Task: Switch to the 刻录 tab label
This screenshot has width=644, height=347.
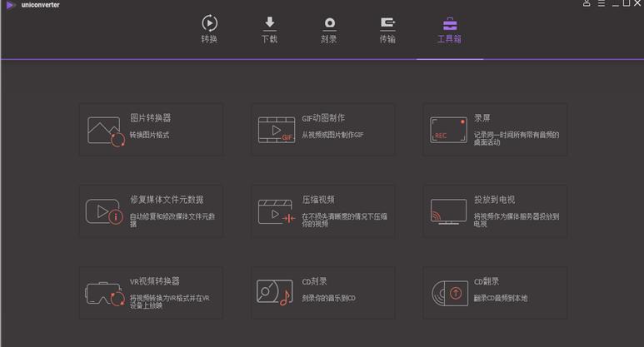Action: pyautogui.click(x=329, y=39)
